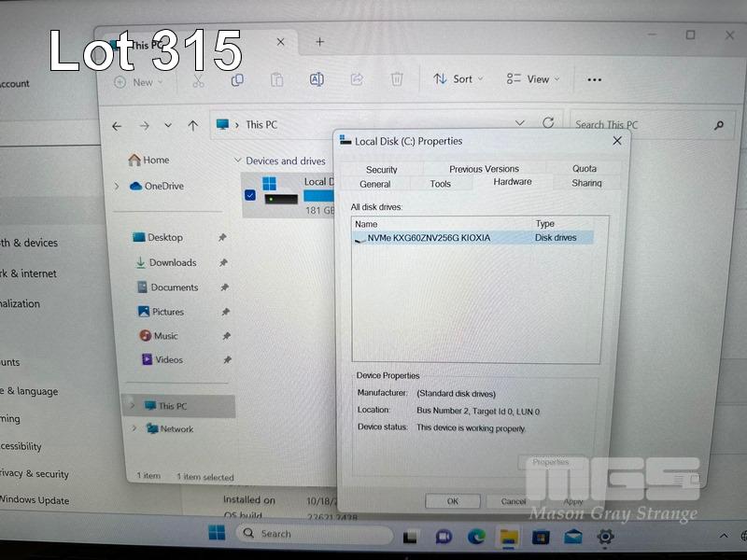This screenshot has height=560, width=747.
Task: Open Settings gear from the taskbar
Action: pyautogui.click(x=605, y=536)
